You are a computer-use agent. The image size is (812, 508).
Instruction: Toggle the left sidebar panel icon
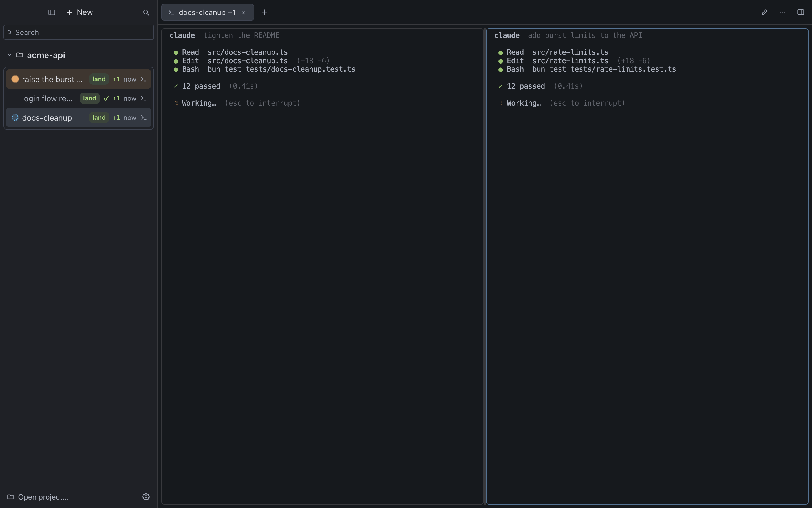tap(52, 12)
